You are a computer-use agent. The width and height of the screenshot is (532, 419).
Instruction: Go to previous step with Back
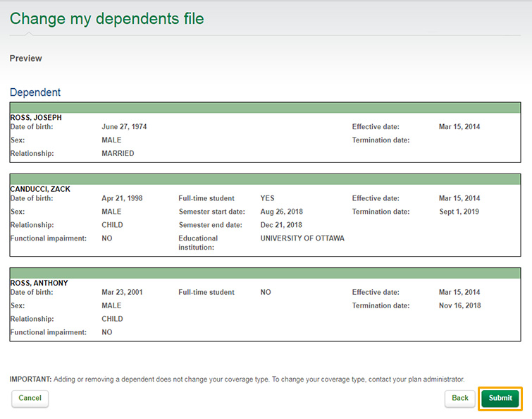click(x=459, y=399)
